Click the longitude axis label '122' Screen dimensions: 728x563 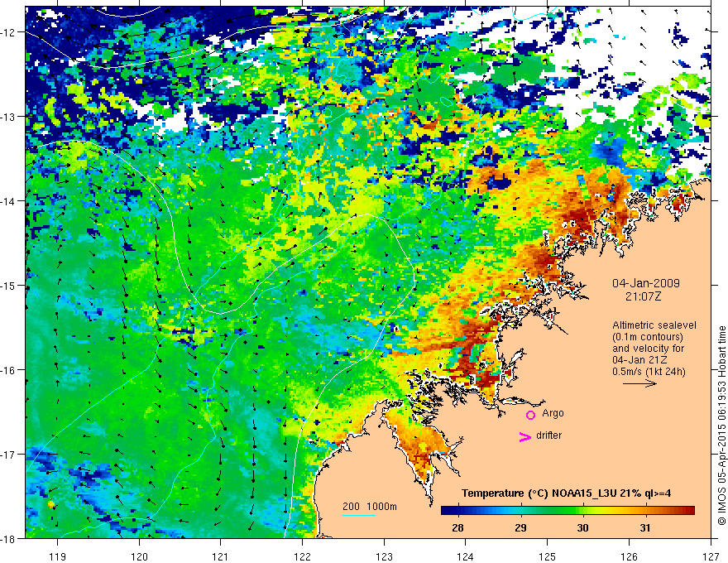pyautogui.click(x=302, y=556)
